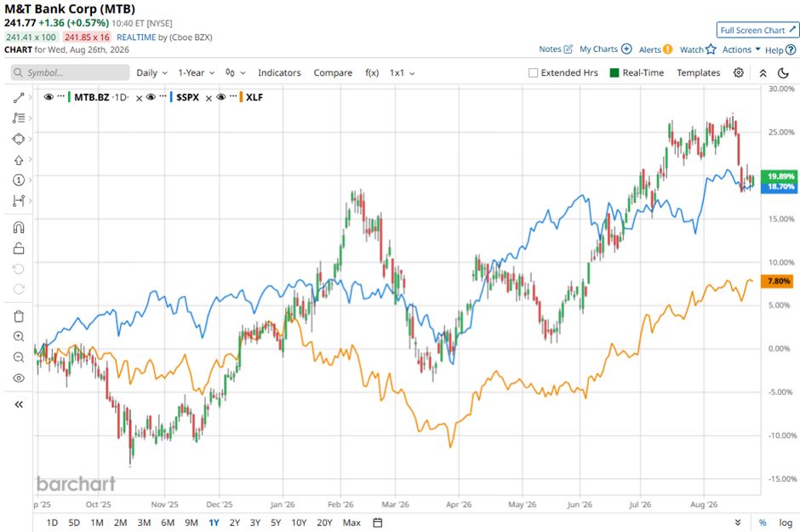Select 6M time range
Image resolution: width=800 pixels, height=532 pixels.
168,523
